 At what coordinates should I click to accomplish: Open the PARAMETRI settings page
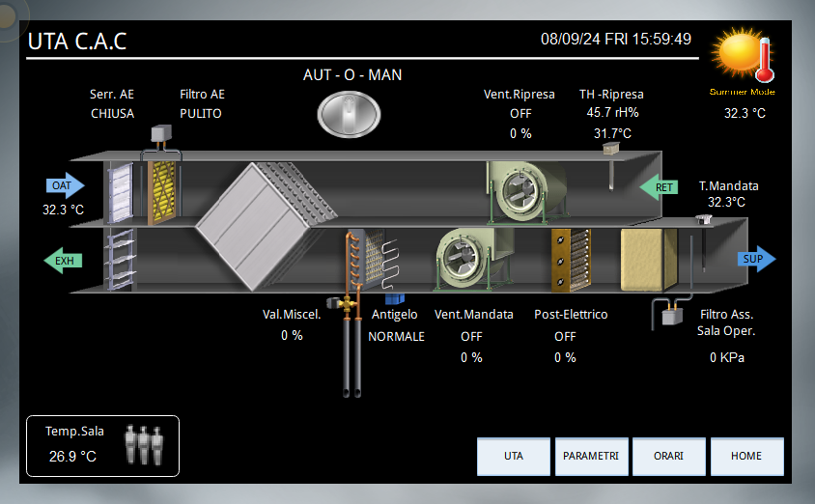click(591, 456)
